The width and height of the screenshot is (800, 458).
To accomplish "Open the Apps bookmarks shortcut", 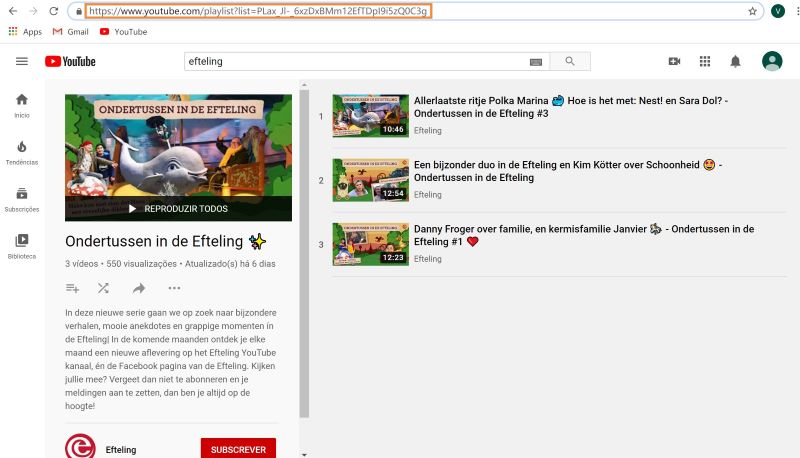I will [x=25, y=32].
